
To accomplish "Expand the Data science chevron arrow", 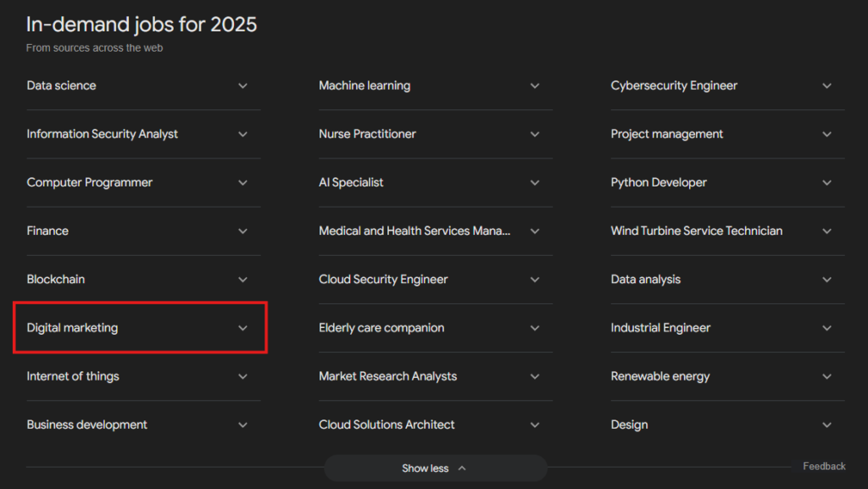I will pyautogui.click(x=242, y=86).
